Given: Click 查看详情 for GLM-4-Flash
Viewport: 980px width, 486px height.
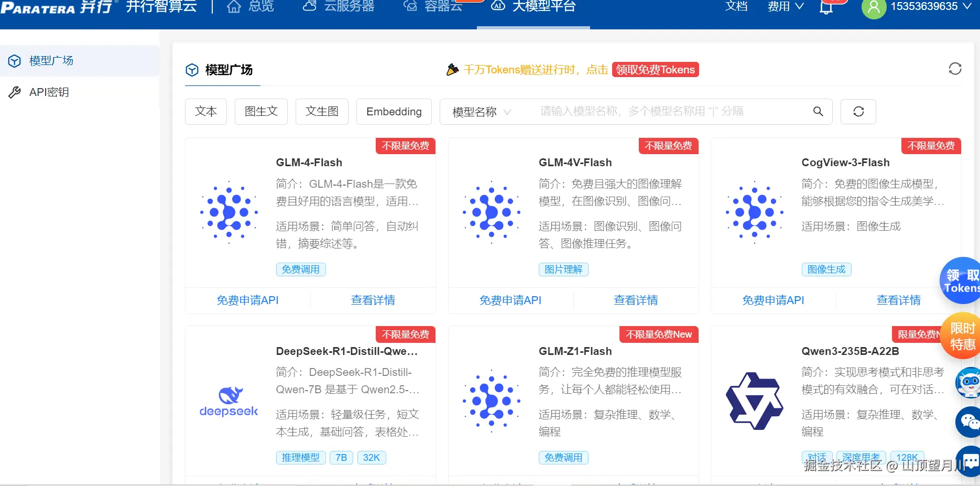Looking at the screenshot, I should [x=373, y=300].
